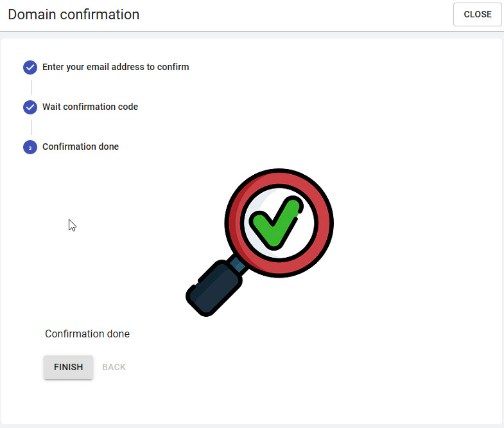Click the blue neck joint of the magnifier
This screenshot has width=504, height=428.
238,265
